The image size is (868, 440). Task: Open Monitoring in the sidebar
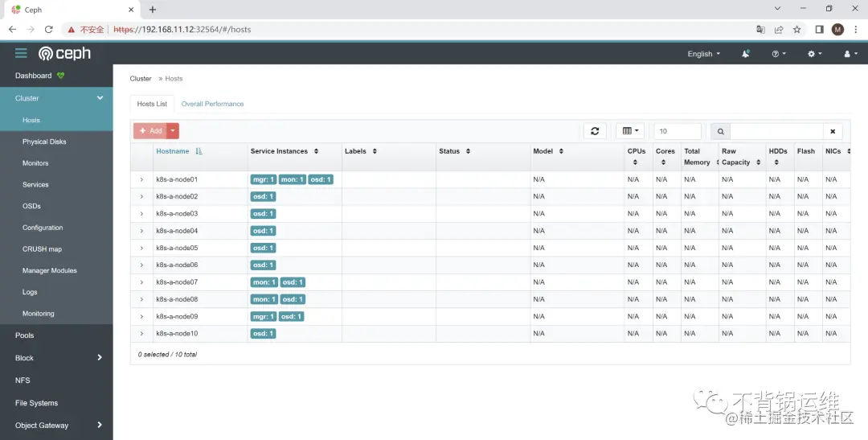point(39,314)
